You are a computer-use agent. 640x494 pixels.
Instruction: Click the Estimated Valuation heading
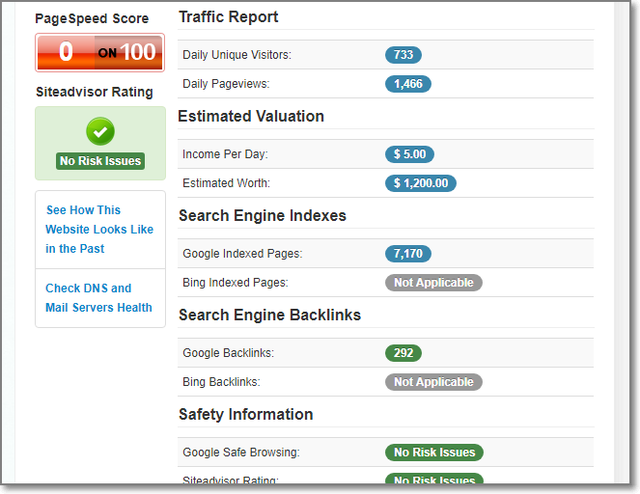(x=251, y=116)
